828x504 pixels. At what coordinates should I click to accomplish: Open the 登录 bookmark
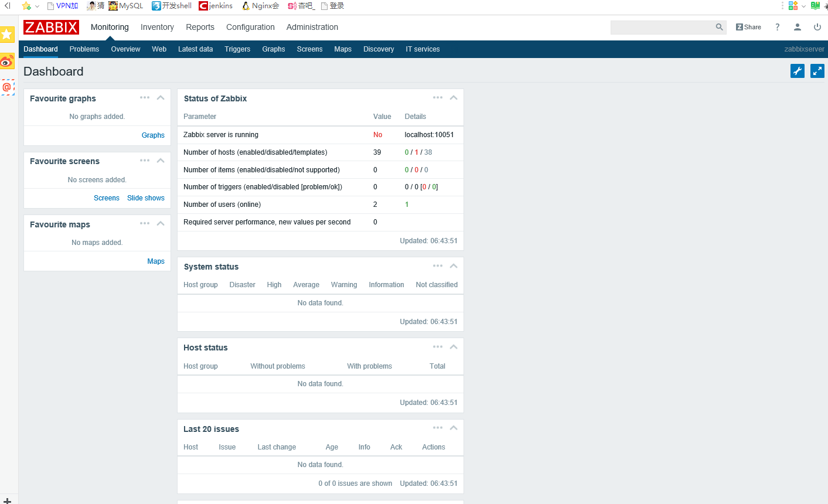(x=332, y=6)
